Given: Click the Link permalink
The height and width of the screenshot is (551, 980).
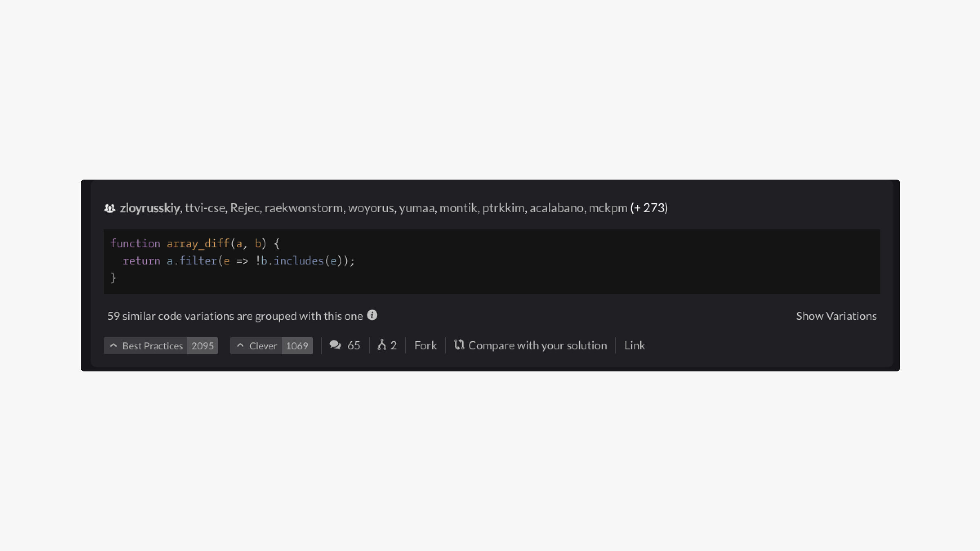Looking at the screenshot, I should point(634,346).
